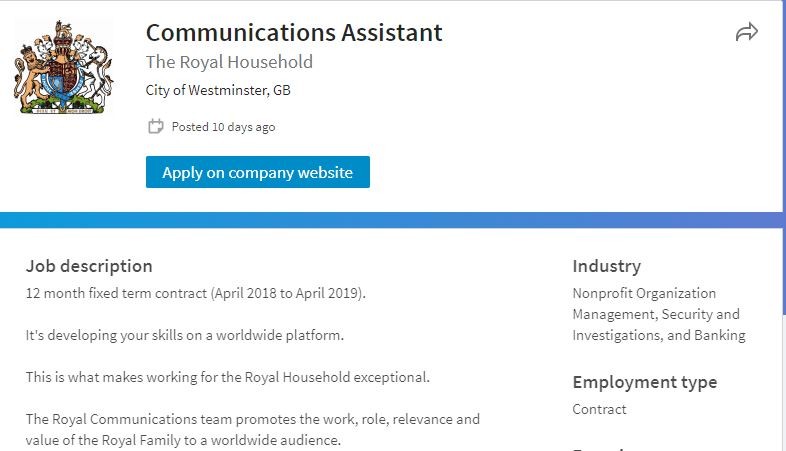Click the 12 month fixed term contract line

(x=195, y=293)
